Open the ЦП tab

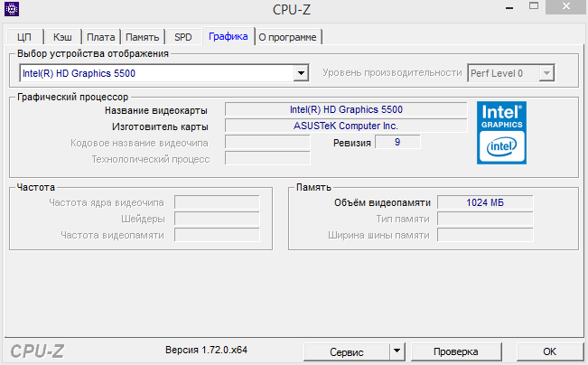pyautogui.click(x=24, y=37)
